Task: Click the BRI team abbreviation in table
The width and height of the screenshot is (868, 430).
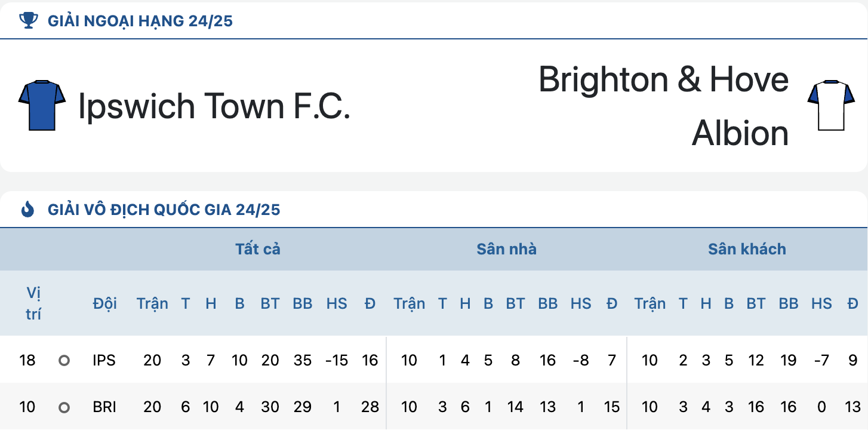Action: click(x=104, y=407)
